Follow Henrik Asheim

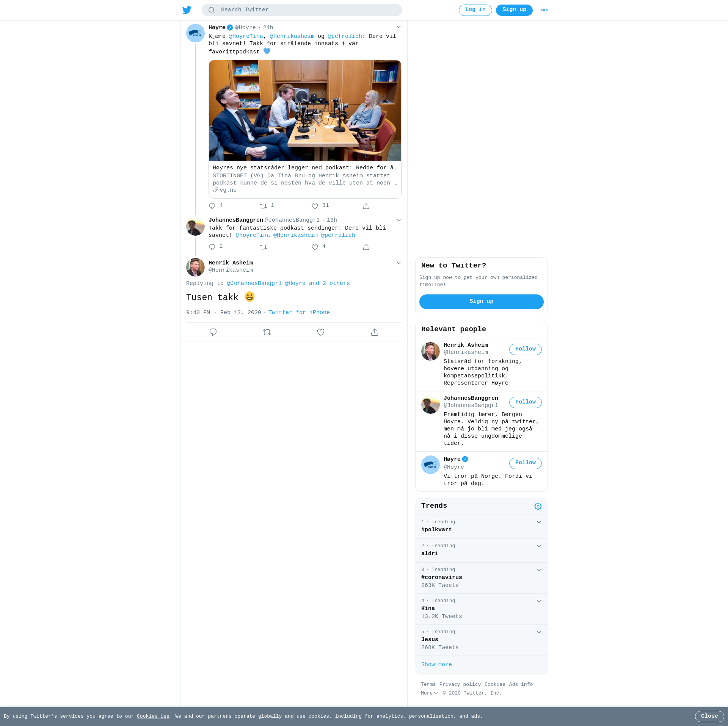tap(525, 349)
